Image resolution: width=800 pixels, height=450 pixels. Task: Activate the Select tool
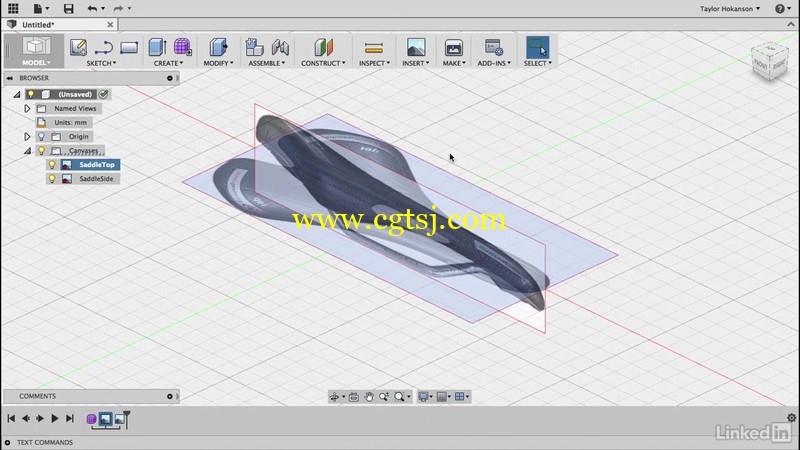point(537,47)
